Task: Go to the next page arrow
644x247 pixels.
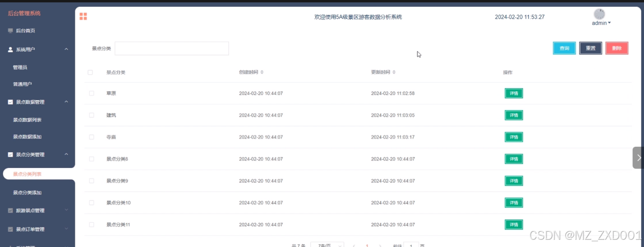Action: click(x=380, y=246)
